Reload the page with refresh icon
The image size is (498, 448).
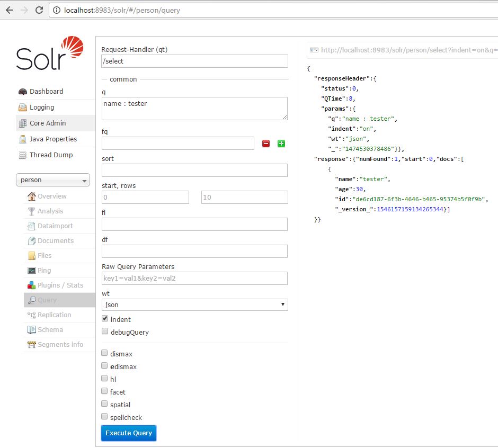pos(39,10)
